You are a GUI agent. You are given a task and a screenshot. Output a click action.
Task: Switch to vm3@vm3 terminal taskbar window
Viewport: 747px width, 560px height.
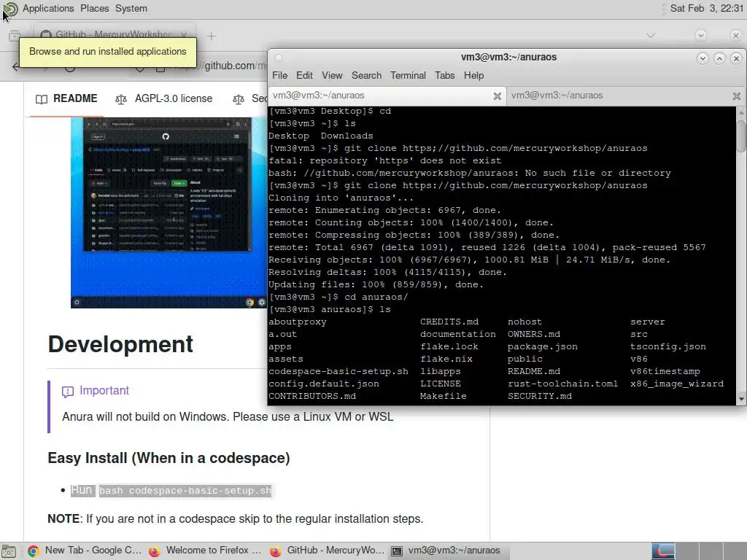point(448,551)
